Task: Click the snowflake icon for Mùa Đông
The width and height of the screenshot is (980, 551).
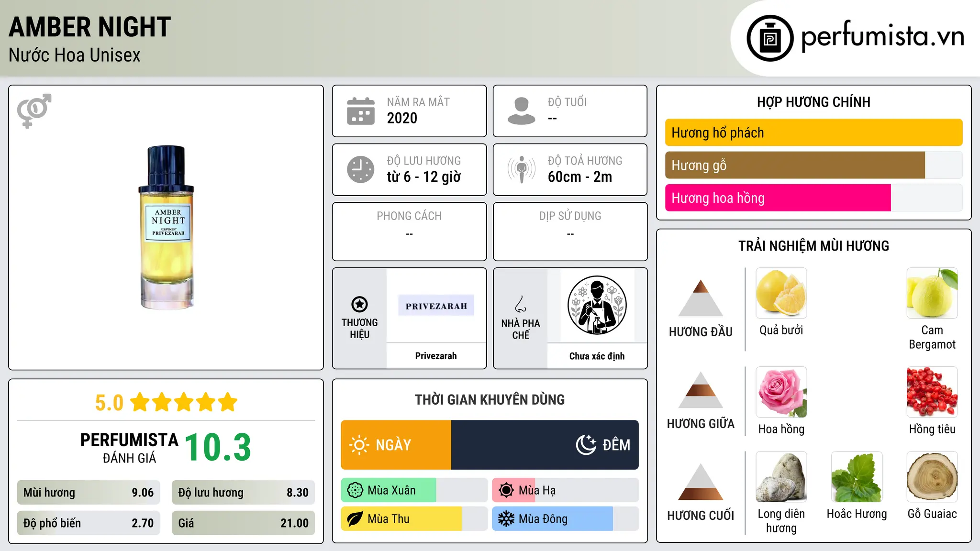Action: (x=506, y=519)
